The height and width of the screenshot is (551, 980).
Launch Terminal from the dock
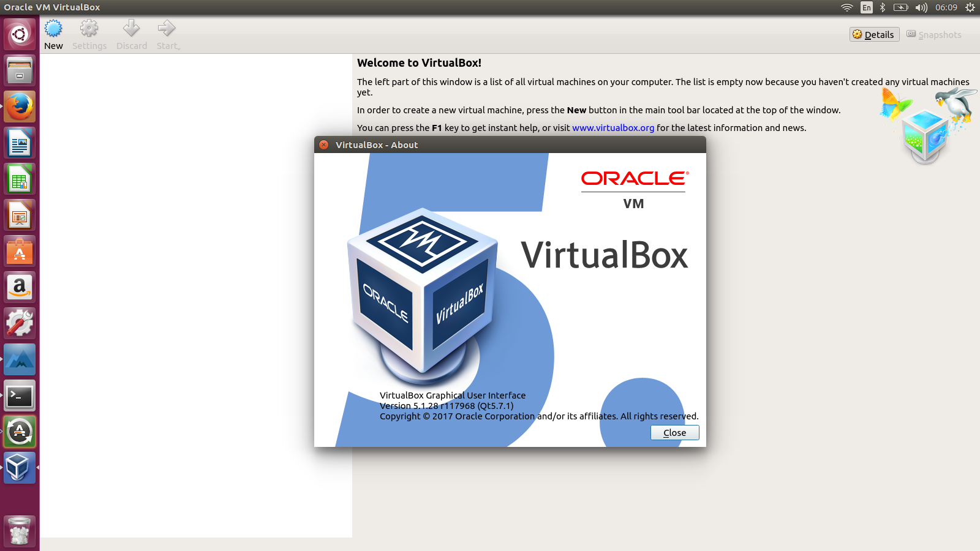pos(20,395)
